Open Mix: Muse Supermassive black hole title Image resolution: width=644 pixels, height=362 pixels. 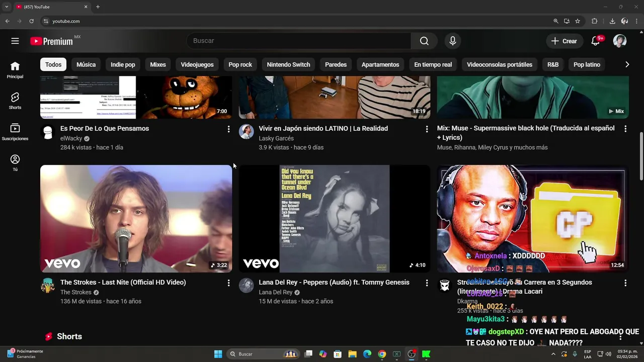526,133
